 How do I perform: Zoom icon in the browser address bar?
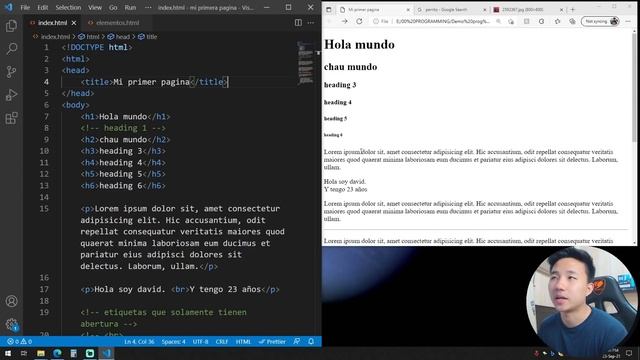[499, 21]
